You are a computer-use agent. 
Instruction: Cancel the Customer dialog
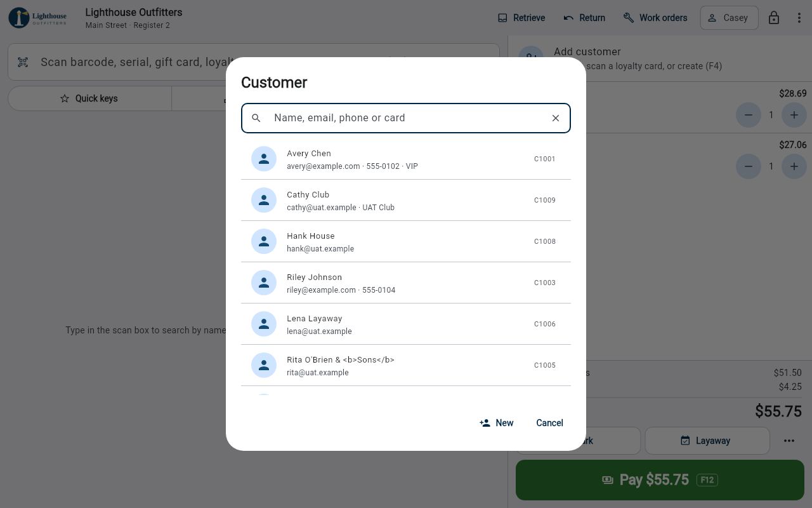[549, 423]
